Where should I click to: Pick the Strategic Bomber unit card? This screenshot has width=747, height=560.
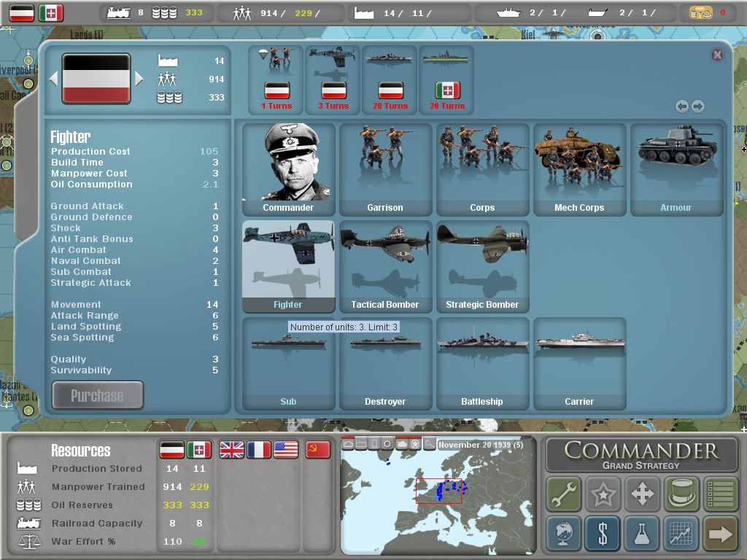point(483,267)
